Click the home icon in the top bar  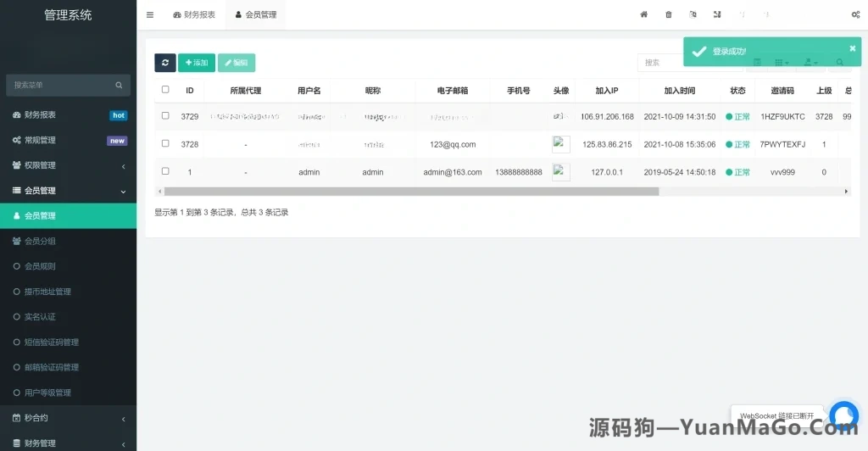644,14
